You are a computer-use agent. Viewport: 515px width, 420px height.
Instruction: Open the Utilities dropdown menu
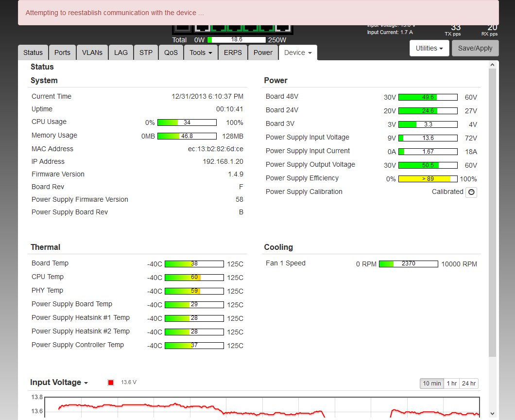(429, 48)
